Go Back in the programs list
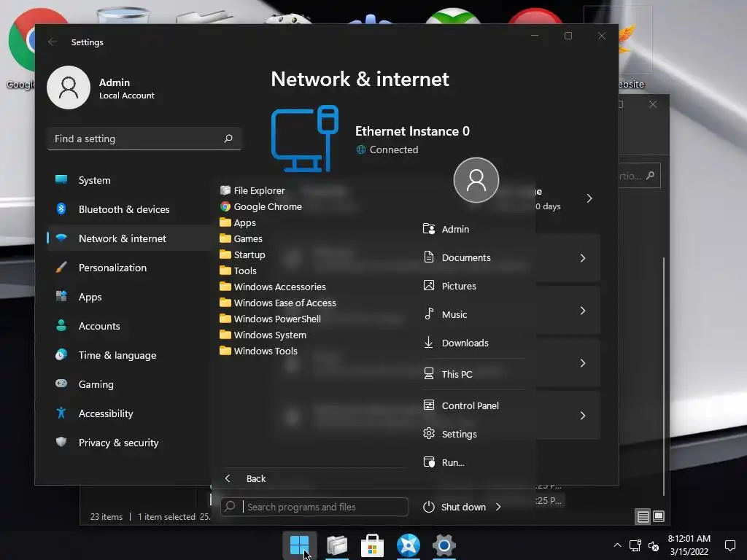 (245, 478)
